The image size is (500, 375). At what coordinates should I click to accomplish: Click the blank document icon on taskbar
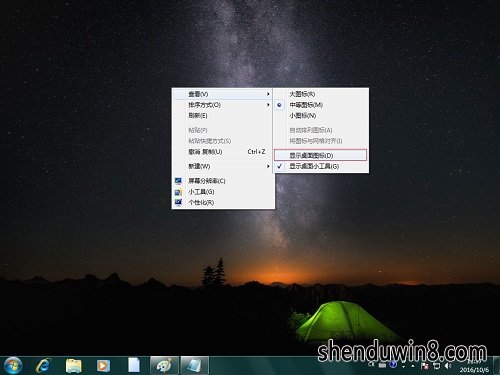[x=134, y=365]
